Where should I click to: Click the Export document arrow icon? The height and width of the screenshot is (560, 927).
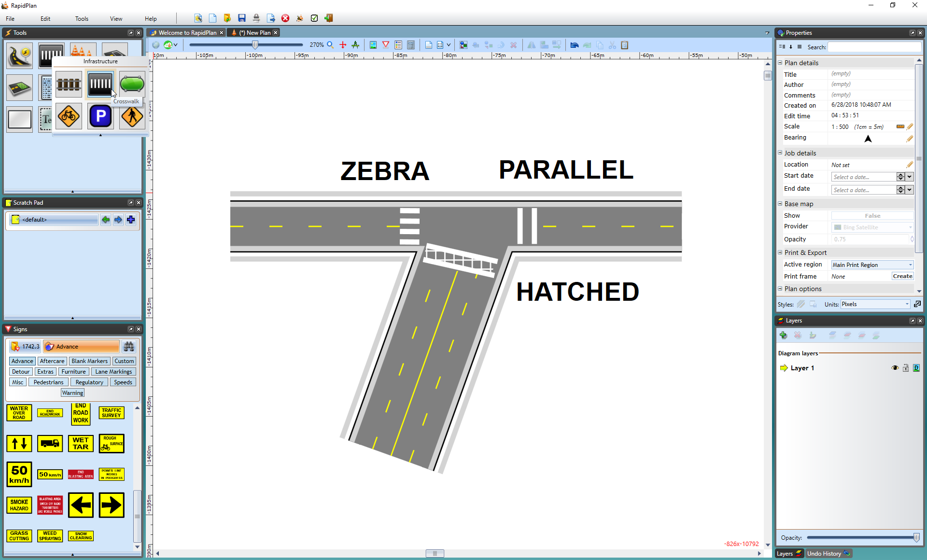pyautogui.click(x=271, y=18)
